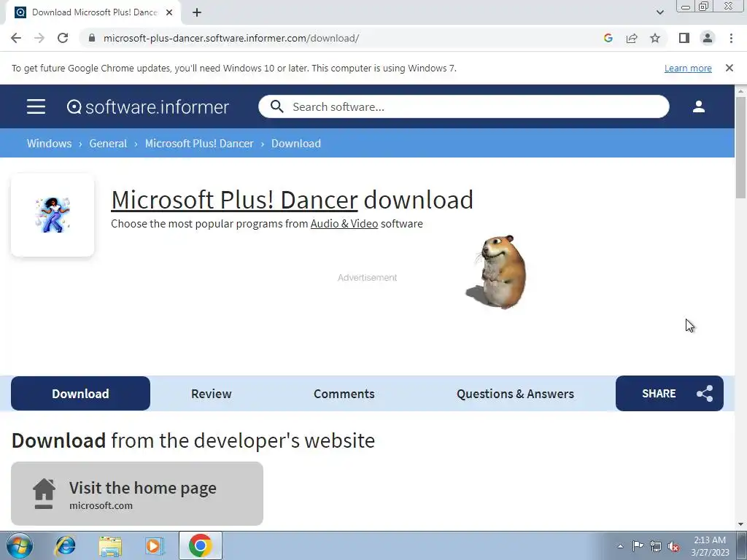The height and width of the screenshot is (560, 747).
Task: Click the search magnifier icon
Action: tap(276, 106)
